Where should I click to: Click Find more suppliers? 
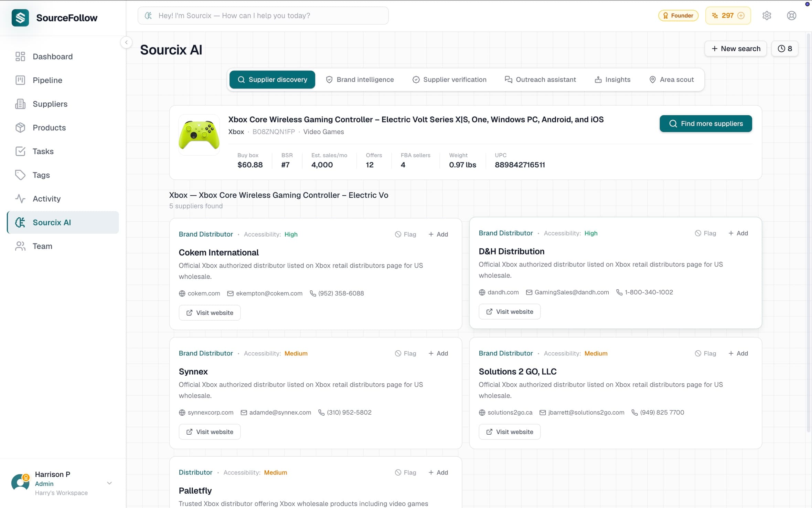pos(705,124)
